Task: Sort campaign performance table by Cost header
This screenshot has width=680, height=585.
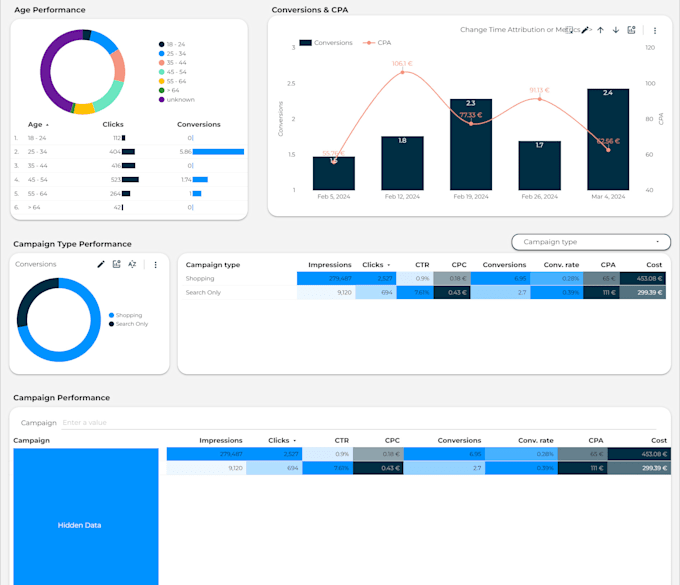Action: [x=658, y=440]
